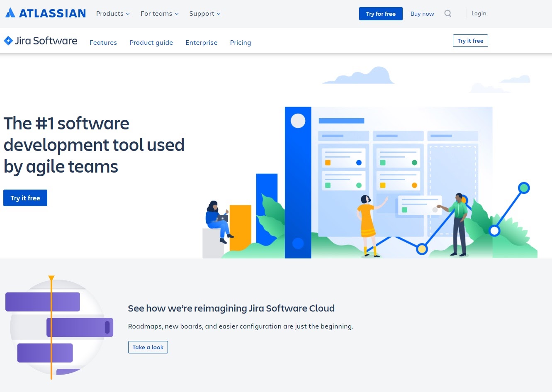Click the blue Try for free button
Image resolution: width=552 pixels, height=392 pixels.
tap(381, 13)
